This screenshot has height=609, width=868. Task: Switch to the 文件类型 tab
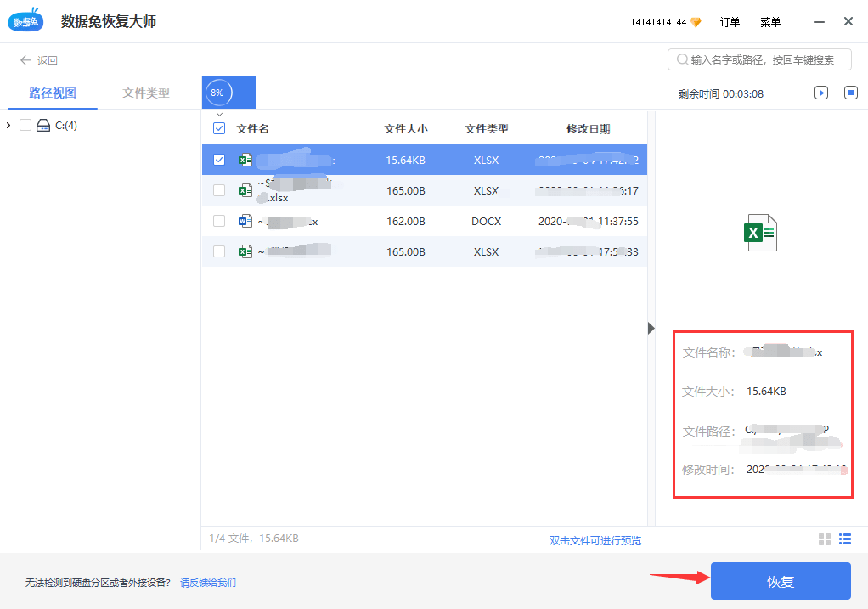pos(146,93)
